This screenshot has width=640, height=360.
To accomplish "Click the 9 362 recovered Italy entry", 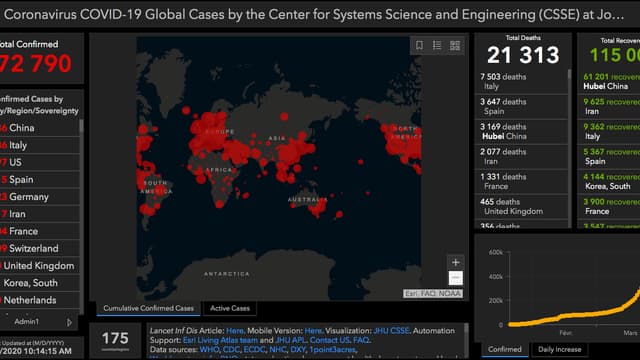I will pyautogui.click(x=609, y=131).
